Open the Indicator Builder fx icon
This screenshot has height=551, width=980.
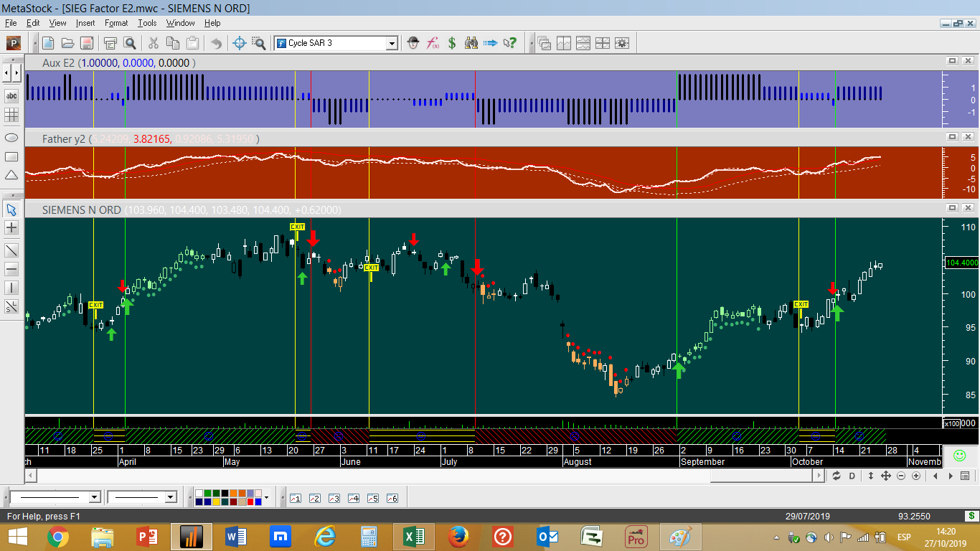pos(433,43)
